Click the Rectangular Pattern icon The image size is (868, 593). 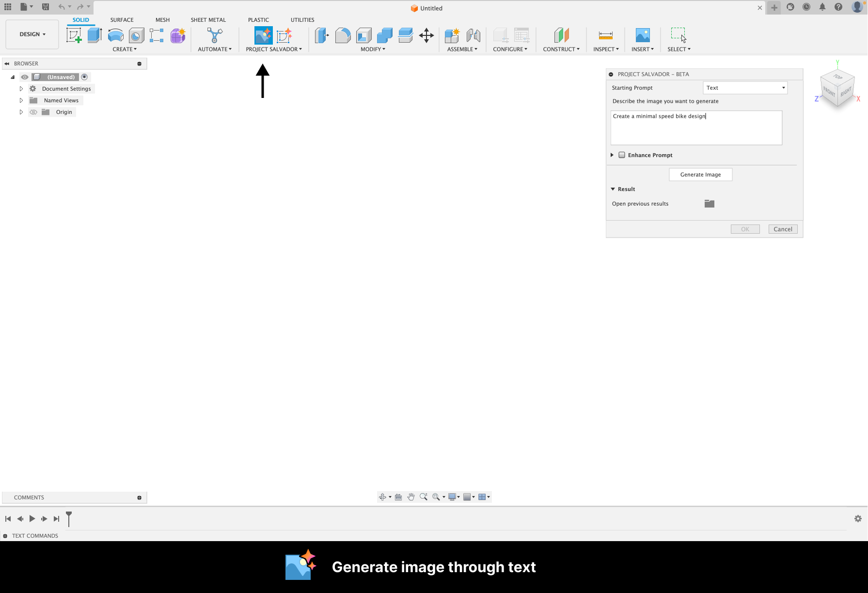(x=157, y=35)
